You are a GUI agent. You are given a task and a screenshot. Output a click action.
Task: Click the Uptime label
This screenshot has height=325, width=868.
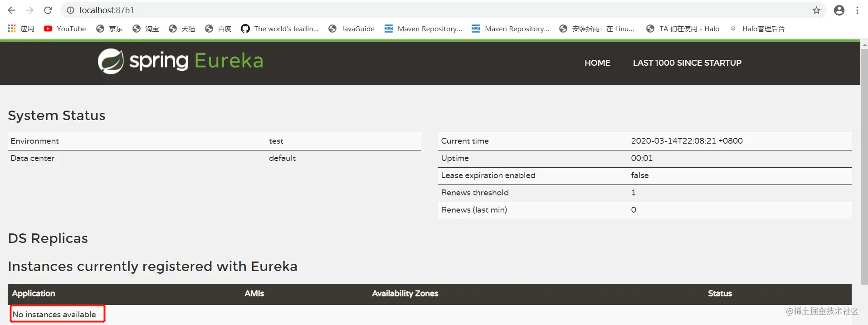[455, 158]
